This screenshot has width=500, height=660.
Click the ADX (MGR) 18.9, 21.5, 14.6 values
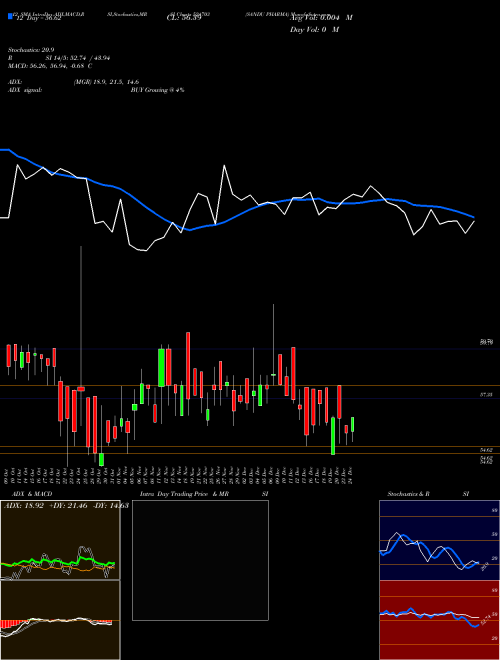pyautogui.click(x=106, y=82)
